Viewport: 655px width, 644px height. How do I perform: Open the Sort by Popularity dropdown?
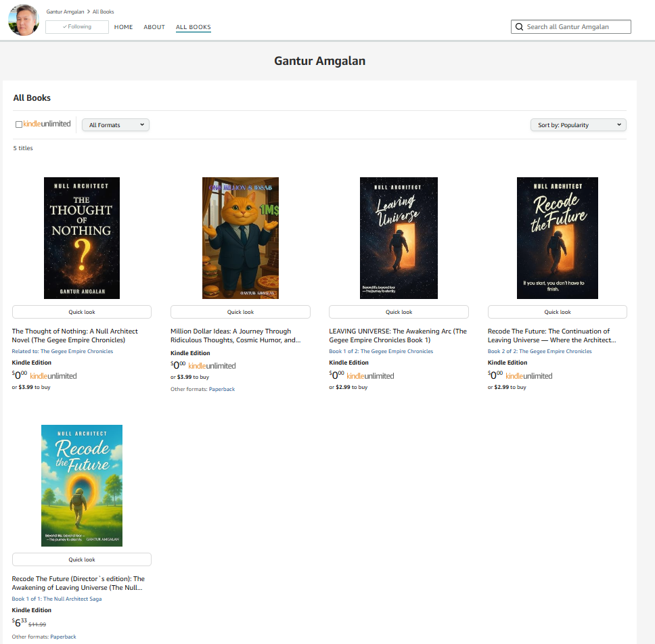coord(579,125)
